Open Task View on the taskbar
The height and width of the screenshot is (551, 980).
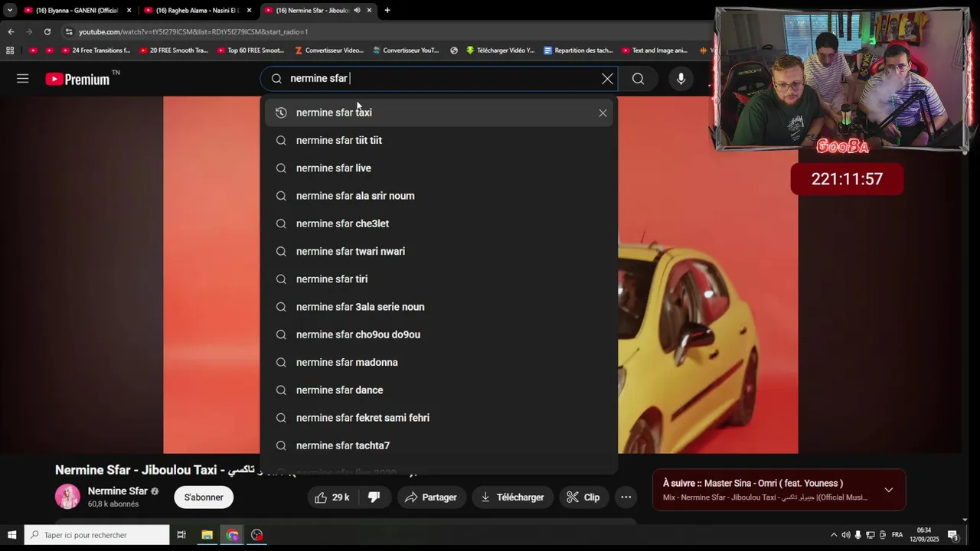181,535
